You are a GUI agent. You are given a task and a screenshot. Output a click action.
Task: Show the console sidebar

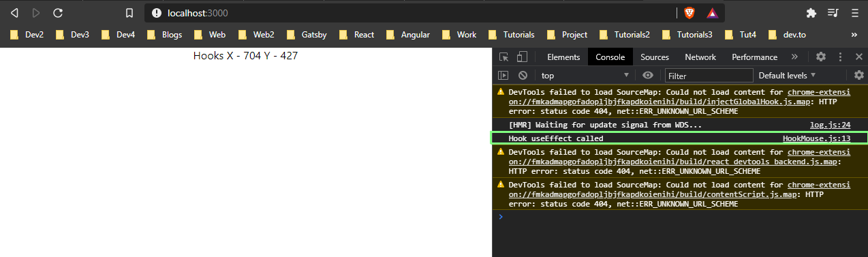pyautogui.click(x=503, y=75)
